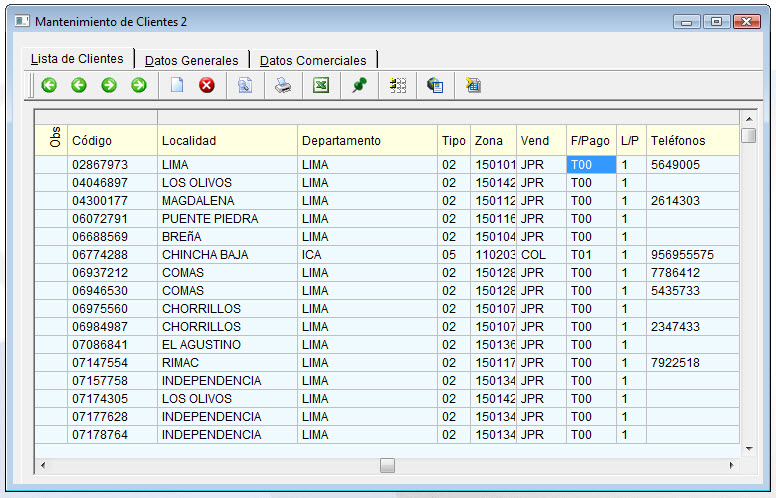This screenshot has width=776, height=498.
Task: Click the red delete X icon
Action: point(207,86)
